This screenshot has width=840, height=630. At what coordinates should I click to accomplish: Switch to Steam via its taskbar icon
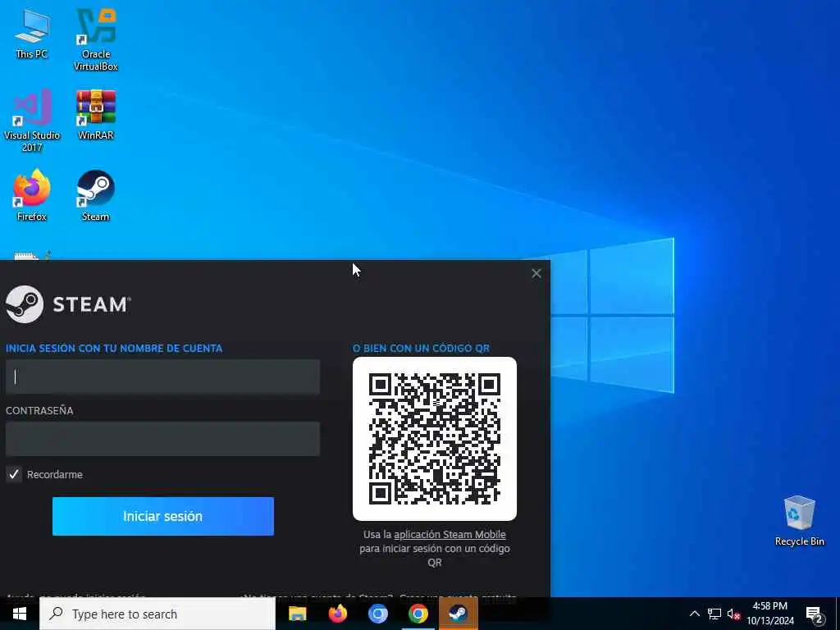click(458, 614)
